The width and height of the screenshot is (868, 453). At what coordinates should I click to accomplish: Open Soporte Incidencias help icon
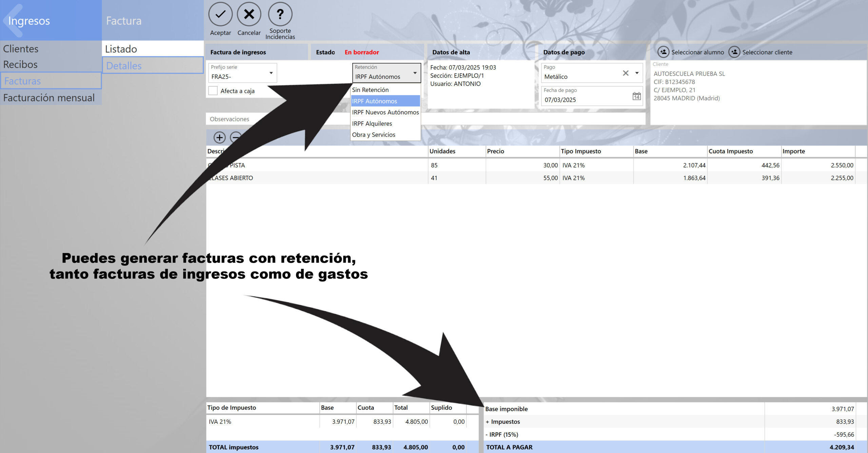280,14
